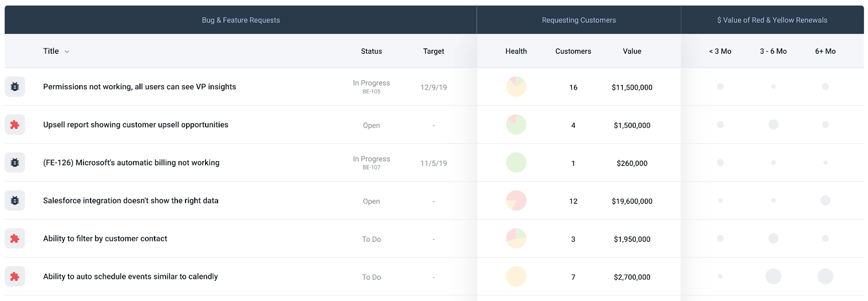Open 'Ability to auto schedule events' title
This screenshot has height=301, width=868.
(130, 277)
